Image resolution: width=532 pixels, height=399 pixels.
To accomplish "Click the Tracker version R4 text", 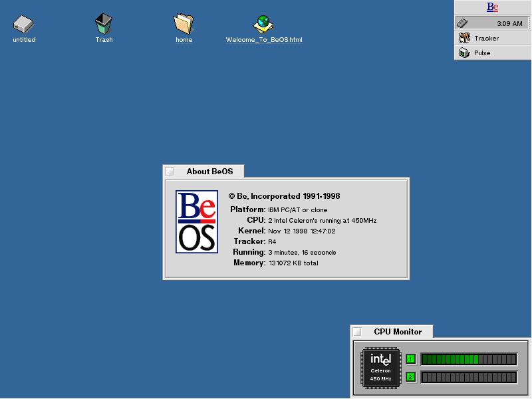I will 272,242.
